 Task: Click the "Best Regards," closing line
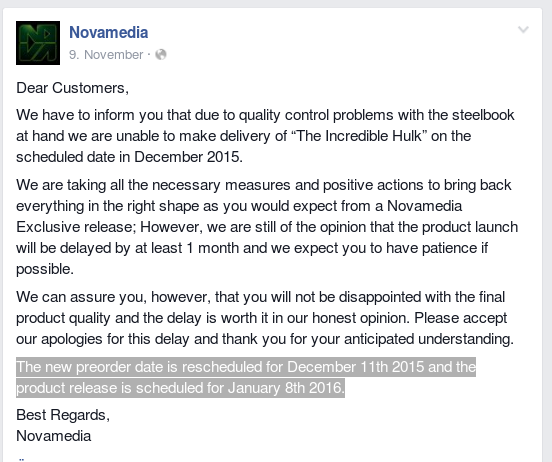pos(63,415)
